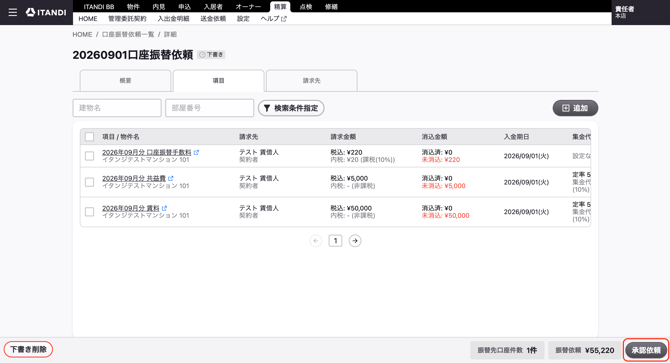Viewport: 670px width, 363px height.
Task: Click the 下書き status badge
Action: point(211,55)
